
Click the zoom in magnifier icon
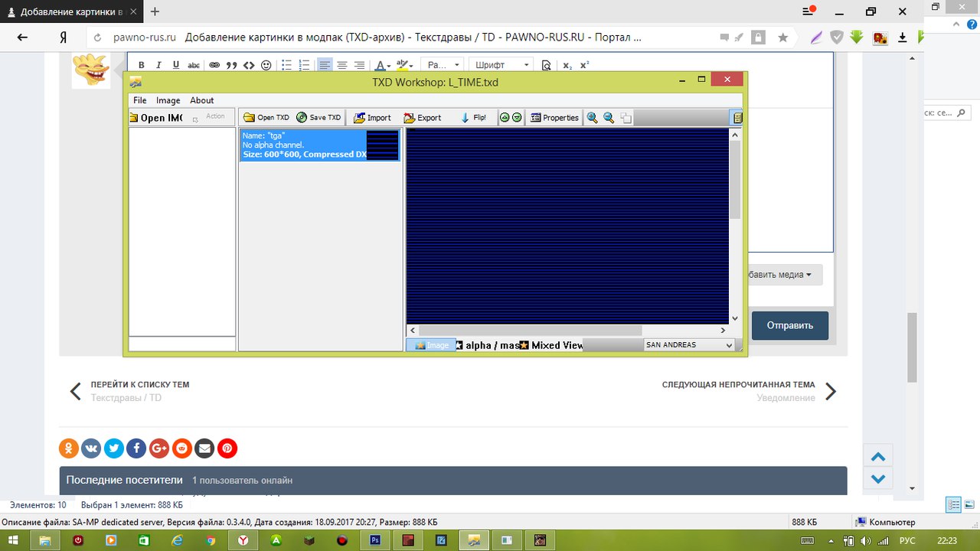[592, 118]
